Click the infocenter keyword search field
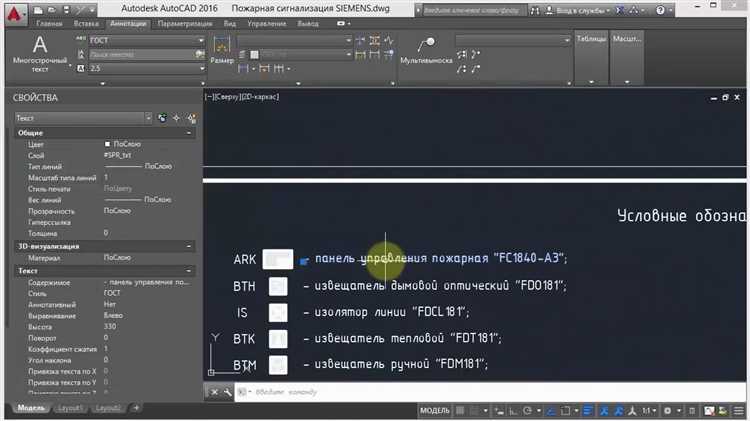The image size is (750, 421). [474, 10]
